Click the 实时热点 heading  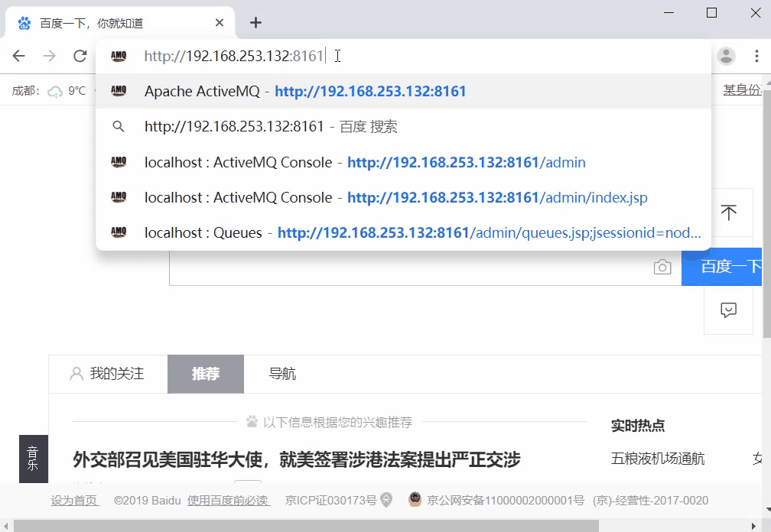[638, 426]
